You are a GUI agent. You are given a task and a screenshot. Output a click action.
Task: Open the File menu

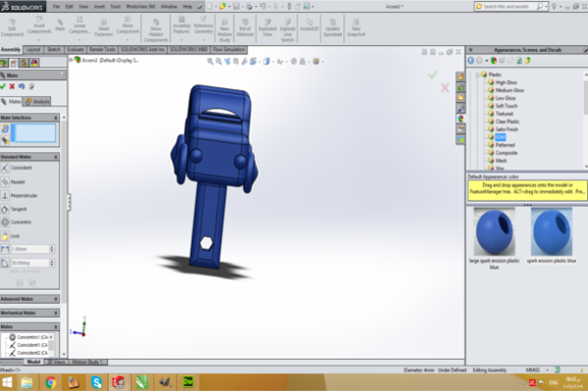click(56, 7)
